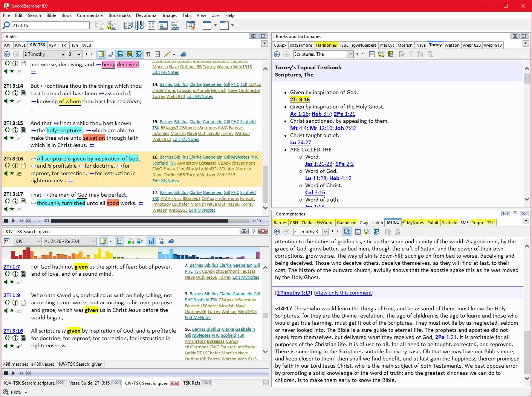Toggle first links-sync button in Bibles toolbar
Screen dimensions: 532x397
120,54
